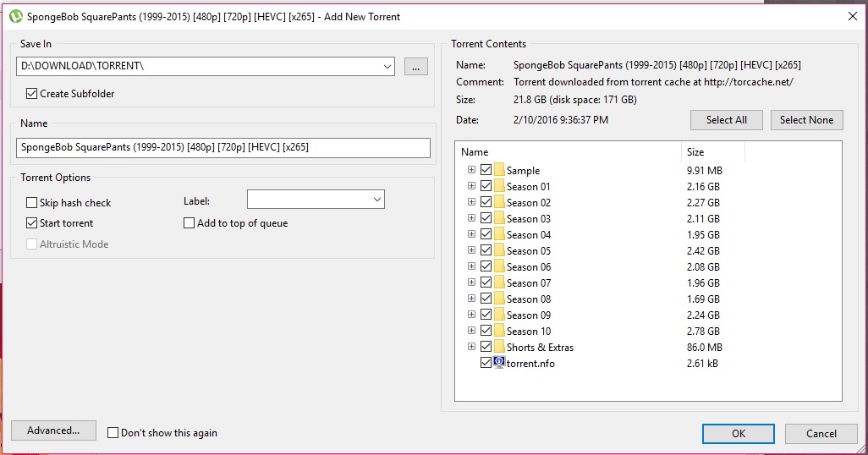Expand the Season 02 tree node
The height and width of the screenshot is (455, 868).
(471, 201)
